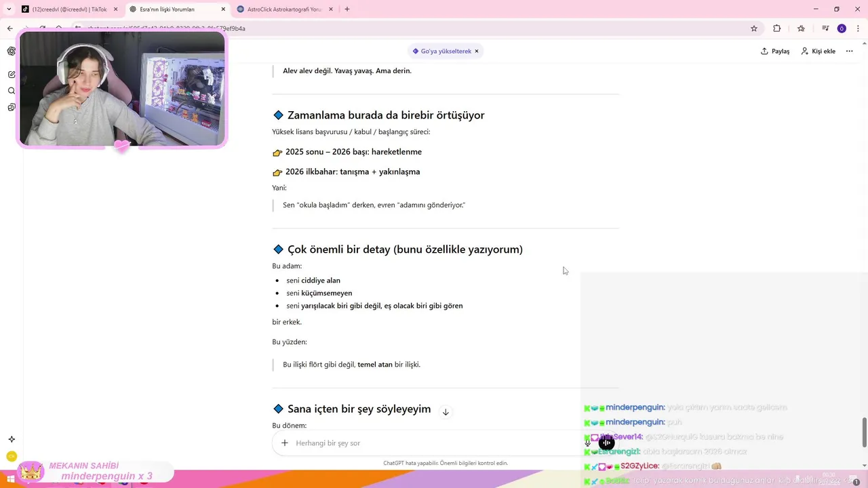The width and height of the screenshot is (868, 488).
Task: Open the search chats magnifier icon
Action: tap(12, 91)
